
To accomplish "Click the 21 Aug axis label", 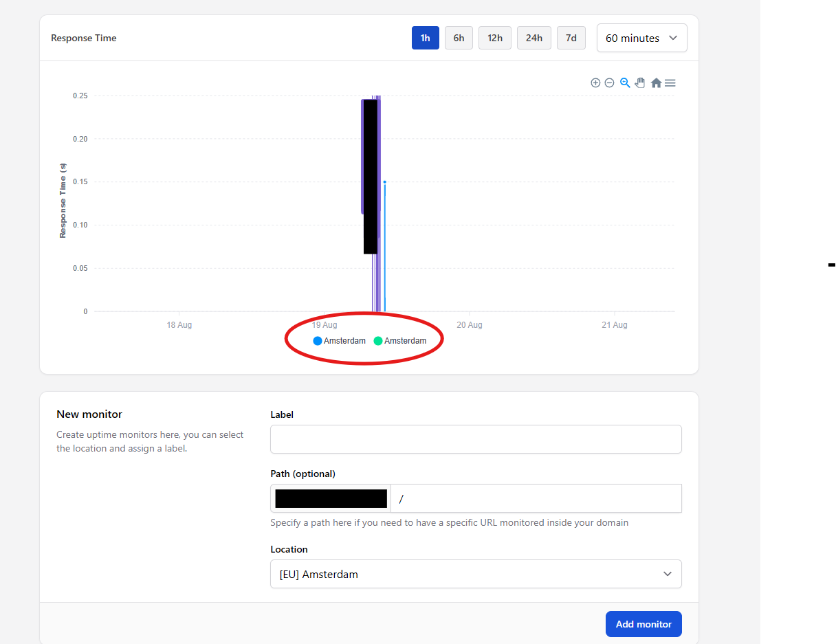I will coord(615,325).
